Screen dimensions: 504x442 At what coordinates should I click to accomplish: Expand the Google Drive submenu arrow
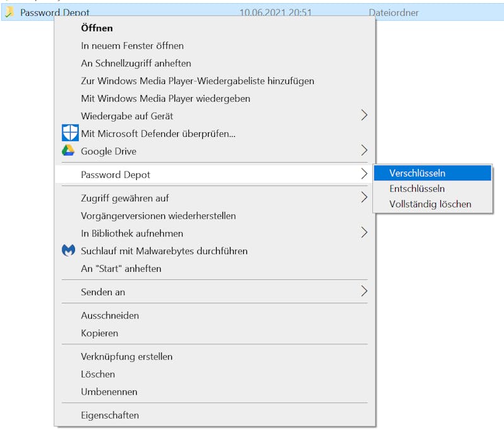click(x=364, y=150)
